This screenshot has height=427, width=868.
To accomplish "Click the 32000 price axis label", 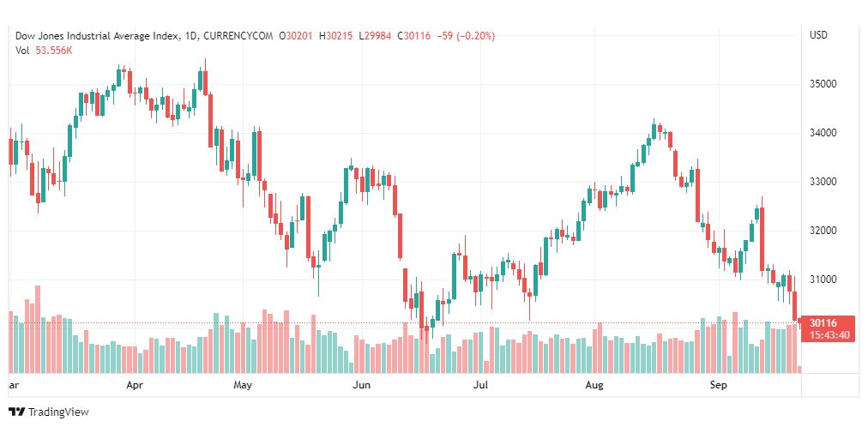I will point(823,230).
